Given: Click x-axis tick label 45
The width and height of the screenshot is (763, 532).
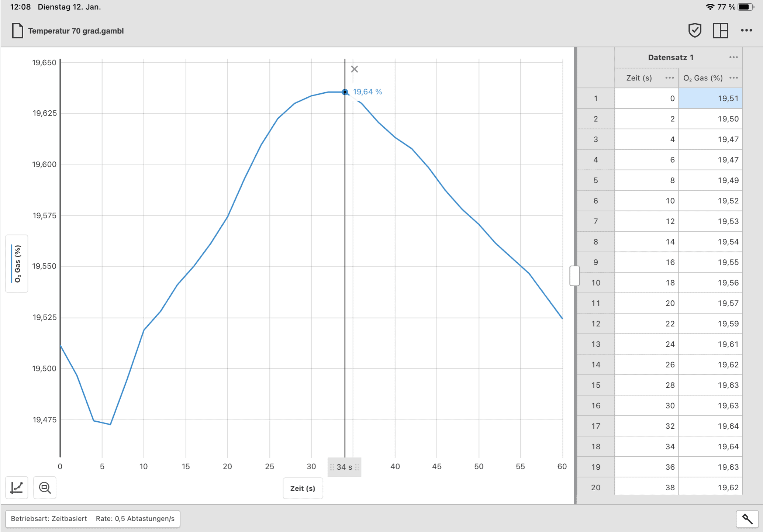Looking at the screenshot, I should (437, 466).
